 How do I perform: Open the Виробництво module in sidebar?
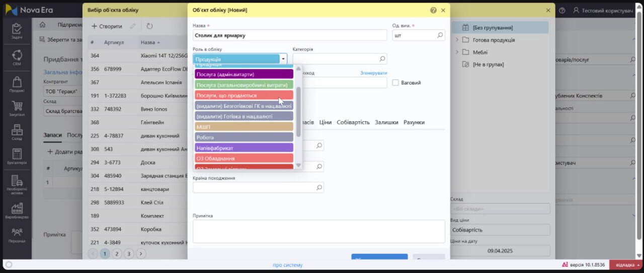(17, 211)
